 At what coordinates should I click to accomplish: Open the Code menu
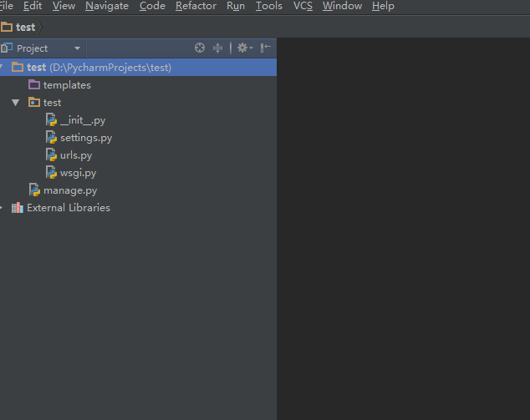[x=152, y=6]
